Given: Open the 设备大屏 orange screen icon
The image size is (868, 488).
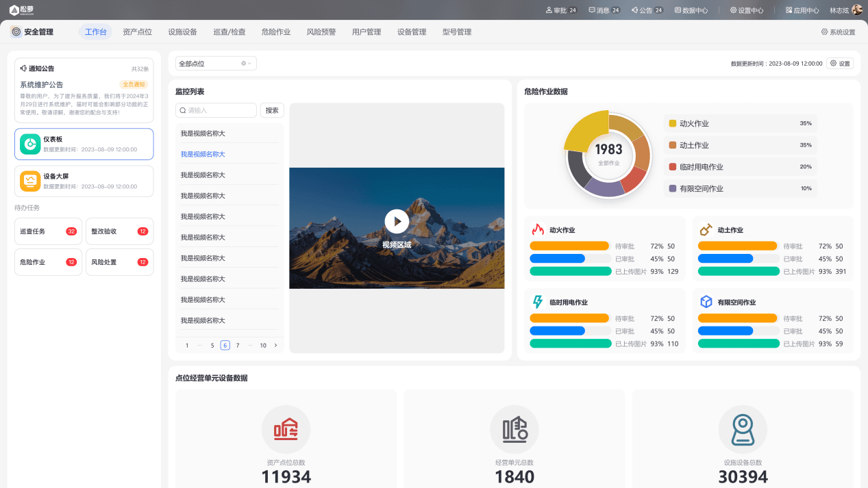Looking at the screenshot, I should (30, 181).
